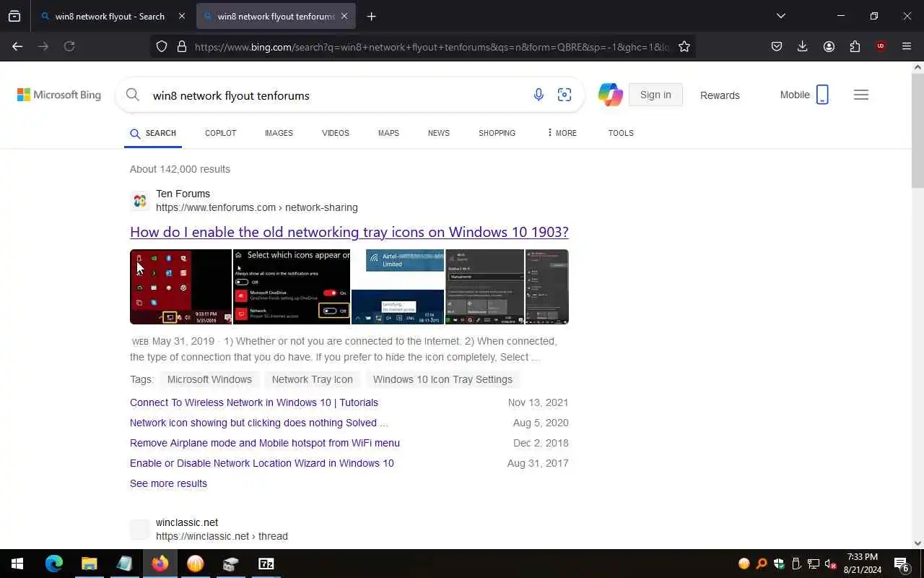This screenshot has height=578, width=924.
Task: Click the winclassic.net result site name
Action: pos(187,522)
